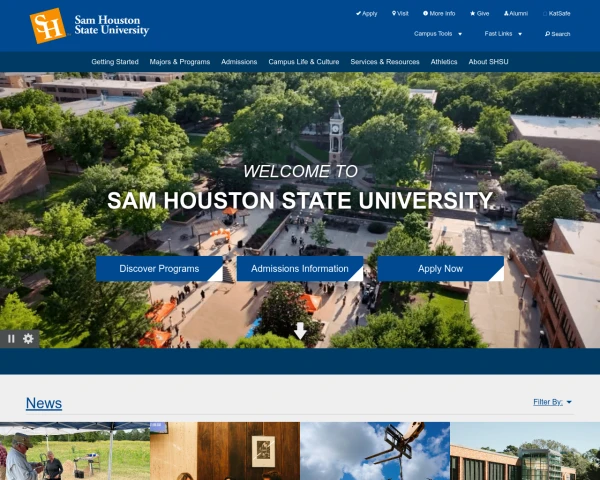
Task: Click the Admissions Information button
Action: click(x=300, y=269)
